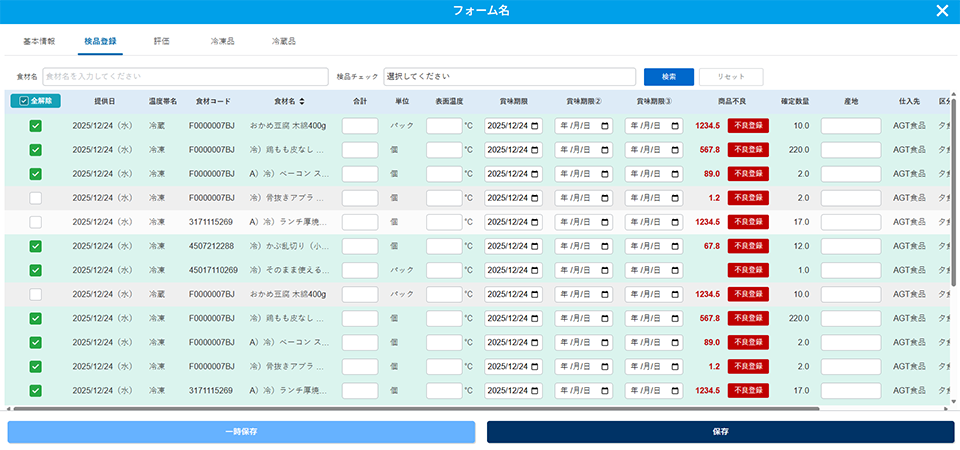Click the vertical table scrollbar
960x450 pixels.
tap(954, 192)
